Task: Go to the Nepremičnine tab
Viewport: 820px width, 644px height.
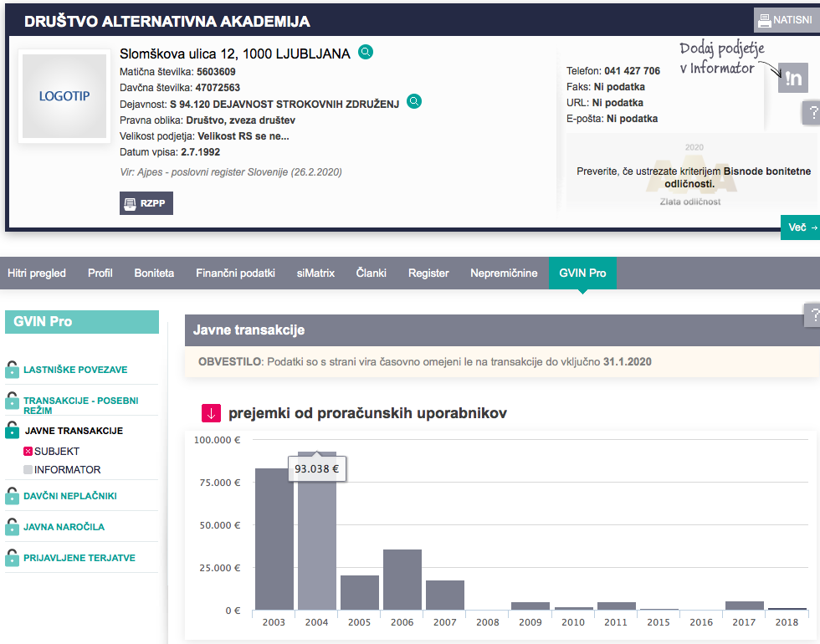Action: (x=504, y=273)
